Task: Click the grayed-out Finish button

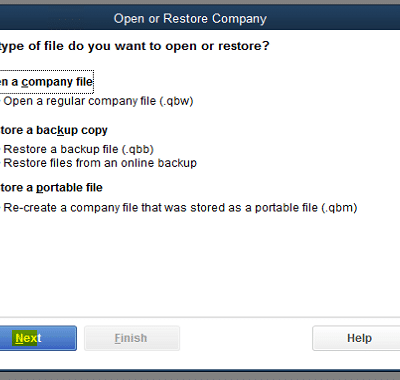Action: [x=132, y=338]
